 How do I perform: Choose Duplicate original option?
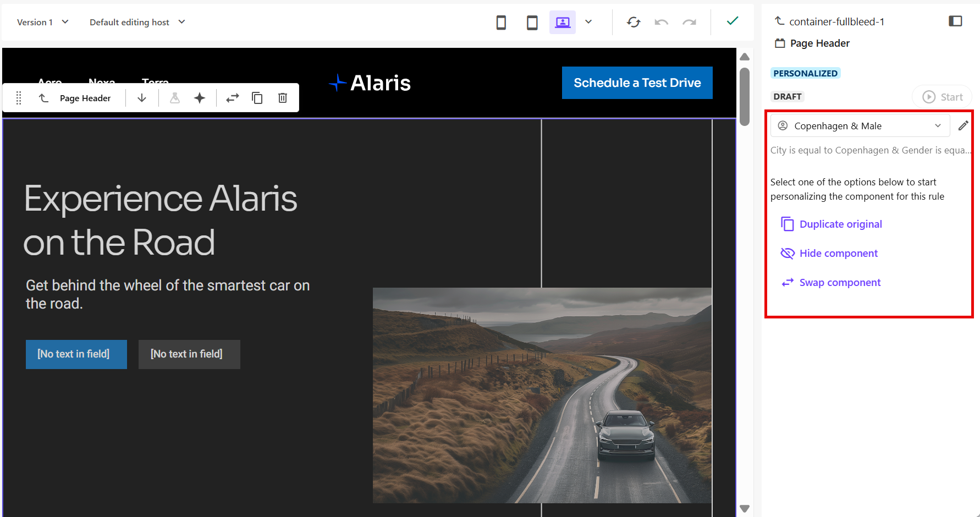click(x=832, y=224)
